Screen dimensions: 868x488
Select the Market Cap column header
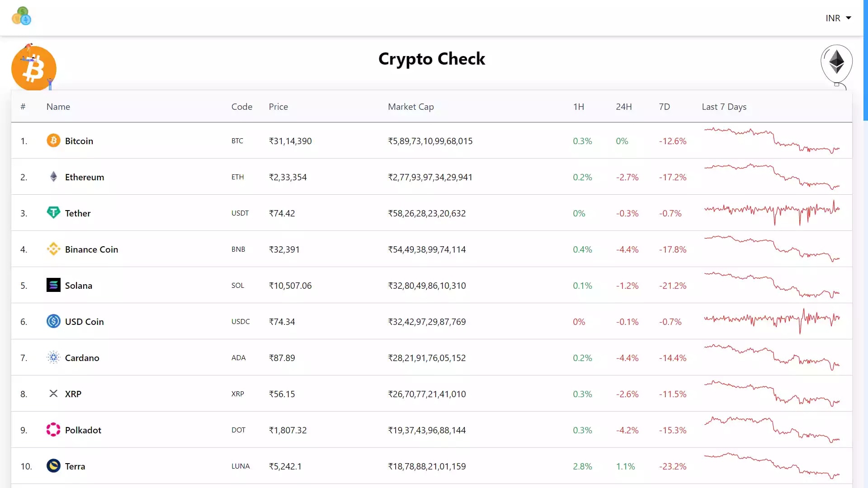(411, 107)
